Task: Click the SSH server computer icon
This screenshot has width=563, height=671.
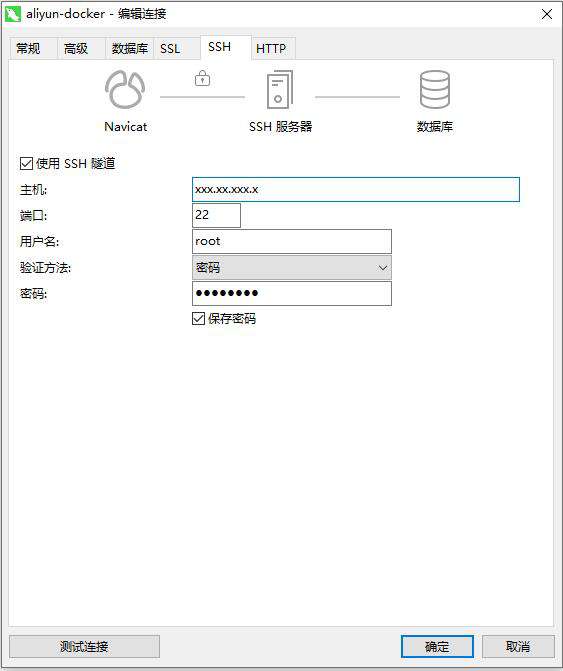Action: [280, 89]
